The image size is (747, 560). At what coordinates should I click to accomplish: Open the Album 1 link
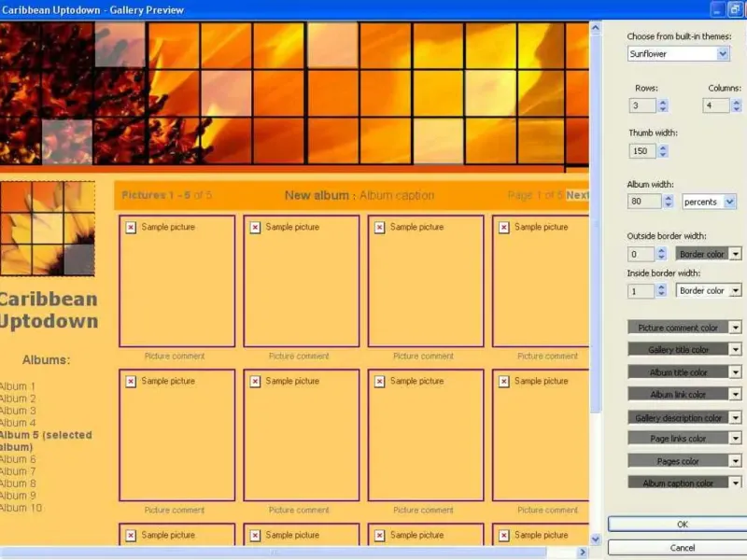pyautogui.click(x=18, y=386)
